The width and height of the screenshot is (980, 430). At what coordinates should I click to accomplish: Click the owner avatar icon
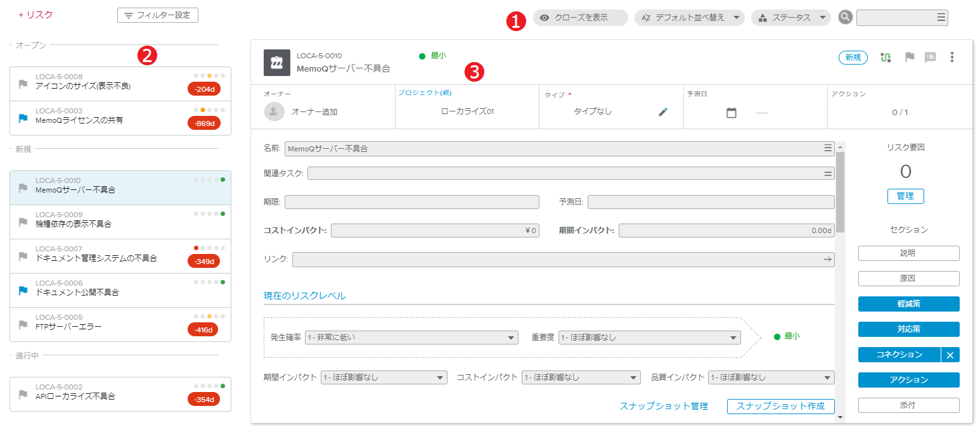(x=274, y=111)
